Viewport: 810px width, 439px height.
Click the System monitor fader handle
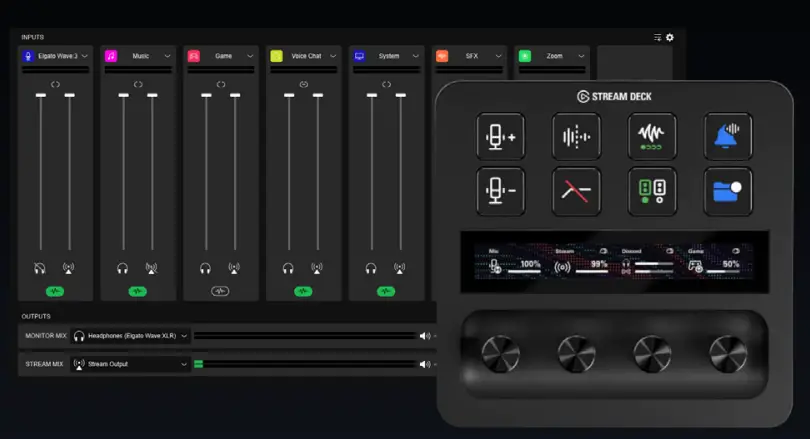[x=371, y=95]
